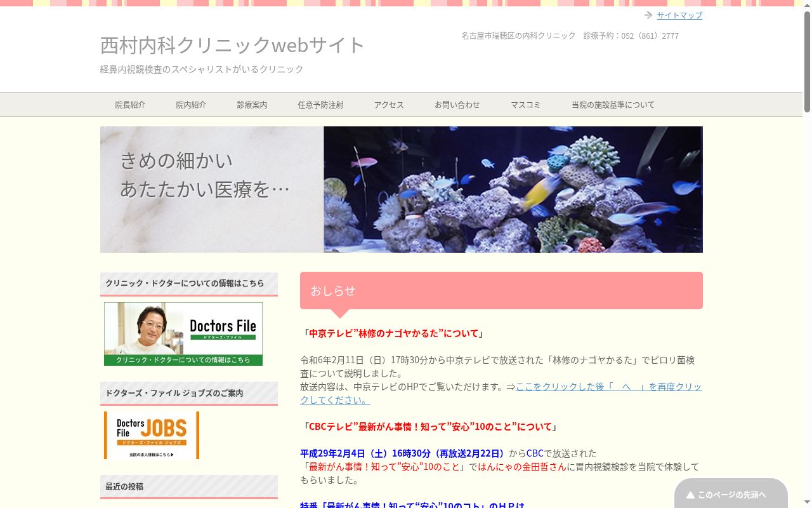
Task: Open the サイトマップ link
Action: click(x=679, y=15)
